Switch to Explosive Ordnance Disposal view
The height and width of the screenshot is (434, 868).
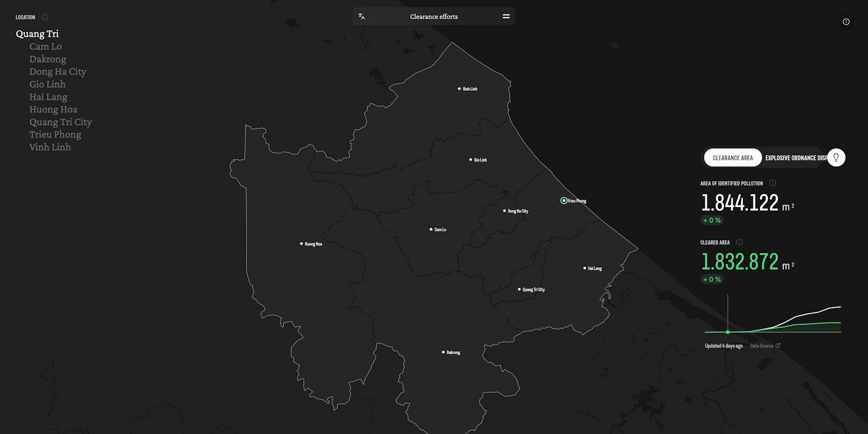[x=795, y=158]
